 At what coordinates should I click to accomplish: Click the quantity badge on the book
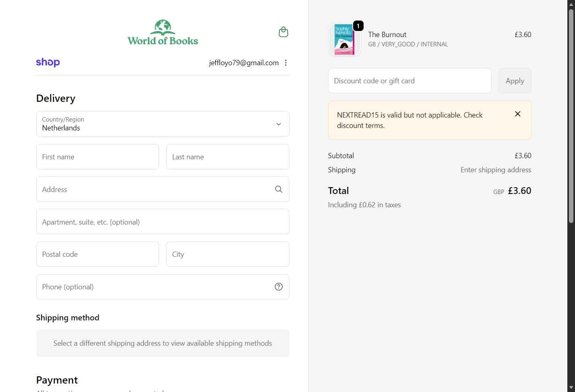pos(358,26)
